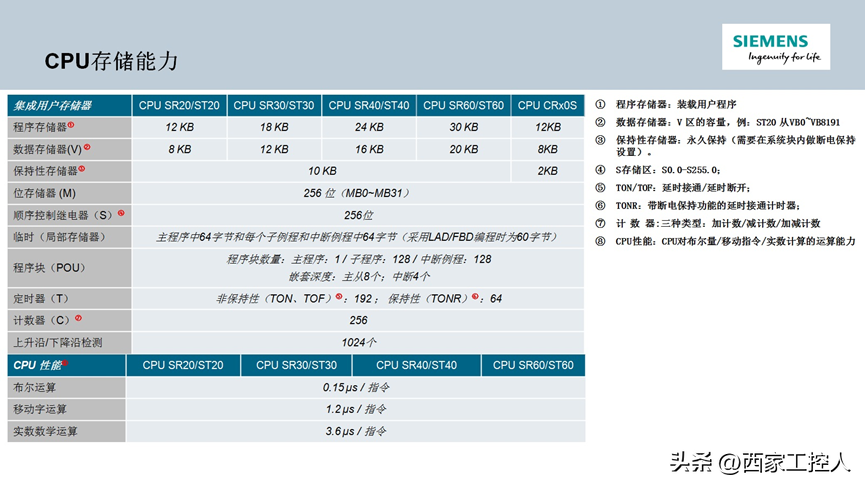Viewport: 865px width, 487px height.
Task: Click the 集成用户存储器 header cell
Action: pyautogui.click(x=69, y=105)
